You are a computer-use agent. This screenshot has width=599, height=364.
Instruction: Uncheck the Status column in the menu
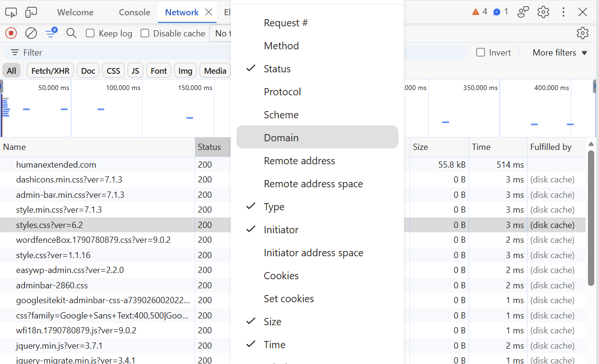pos(317,68)
